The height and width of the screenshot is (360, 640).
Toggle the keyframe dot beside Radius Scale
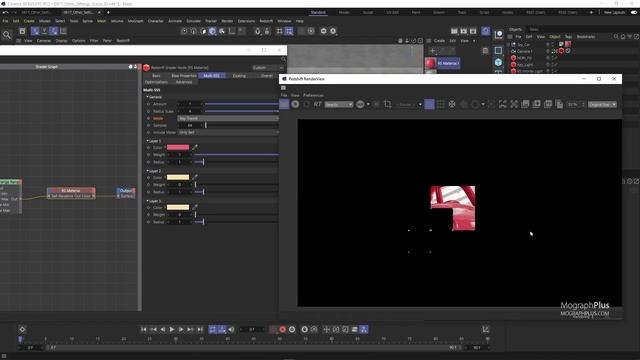149,111
